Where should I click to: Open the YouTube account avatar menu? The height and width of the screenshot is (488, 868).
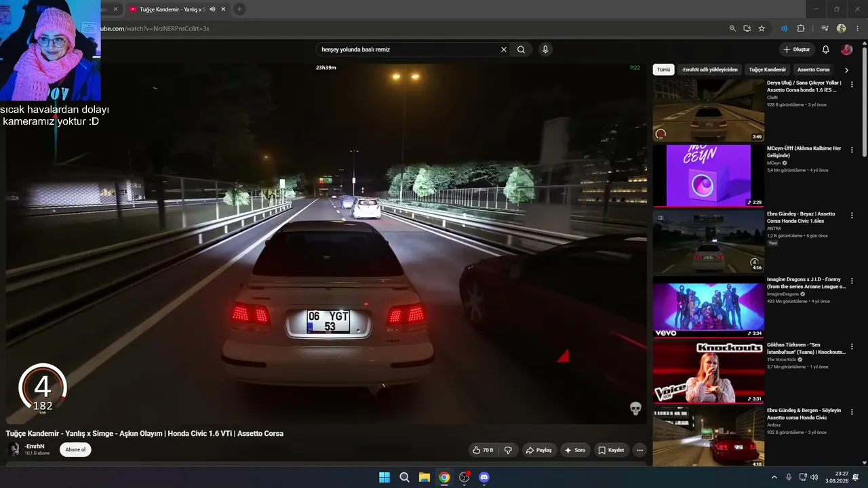[846, 49]
